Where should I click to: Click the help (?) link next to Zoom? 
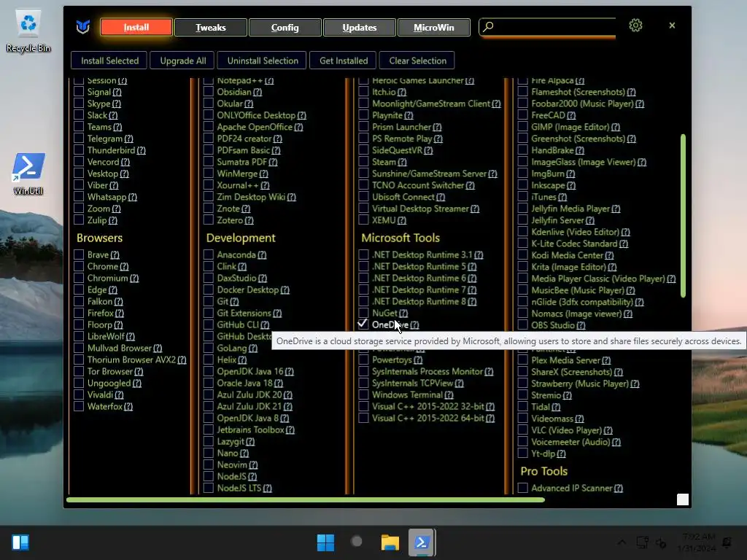click(116, 209)
